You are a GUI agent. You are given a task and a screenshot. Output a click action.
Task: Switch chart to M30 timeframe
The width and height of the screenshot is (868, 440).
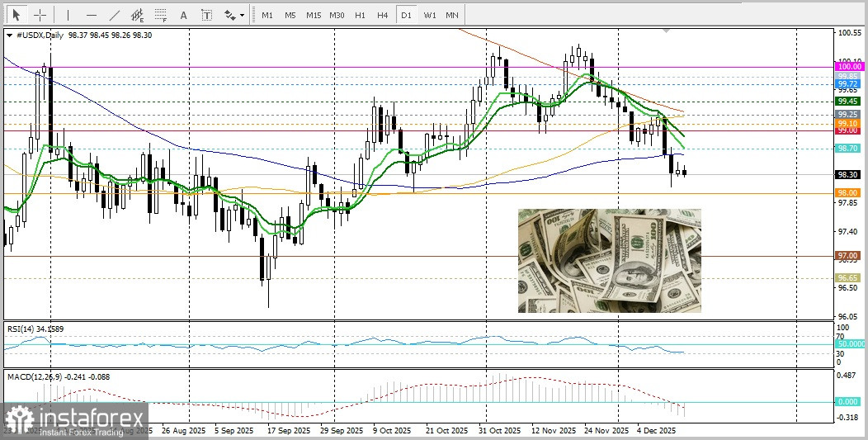pos(337,15)
